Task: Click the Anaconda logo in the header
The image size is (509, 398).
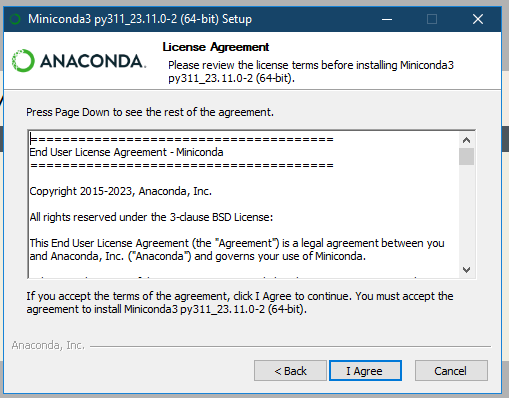Action: (79, 61)
